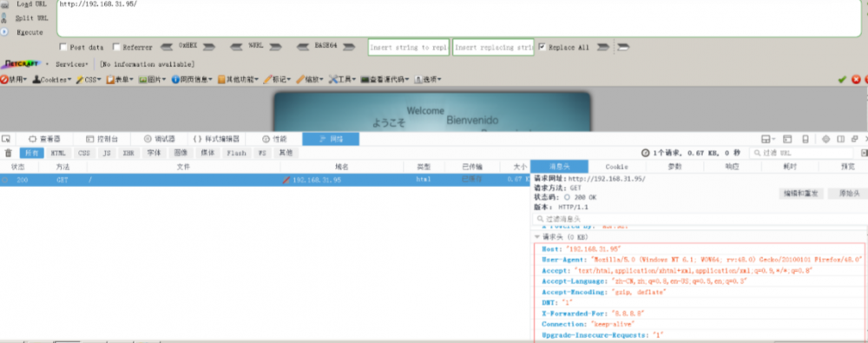
Task: Click the responsive design mode icon
Action: tap(806, 139)
